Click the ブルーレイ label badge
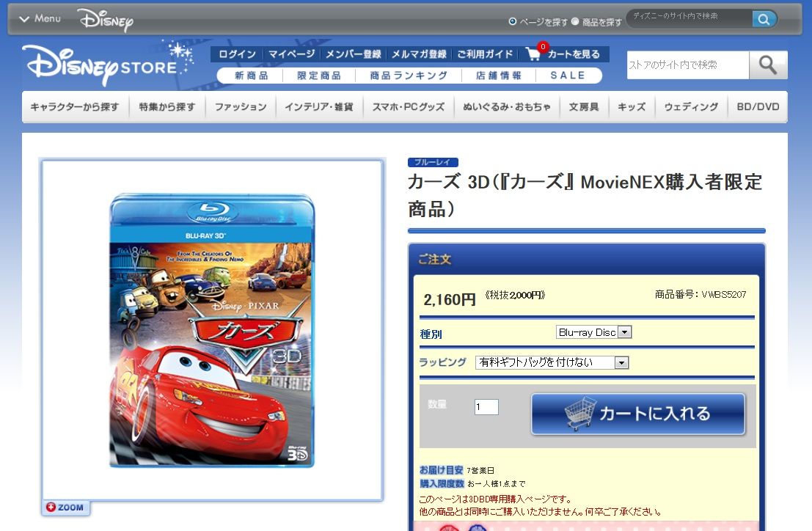 click(433, 162)
